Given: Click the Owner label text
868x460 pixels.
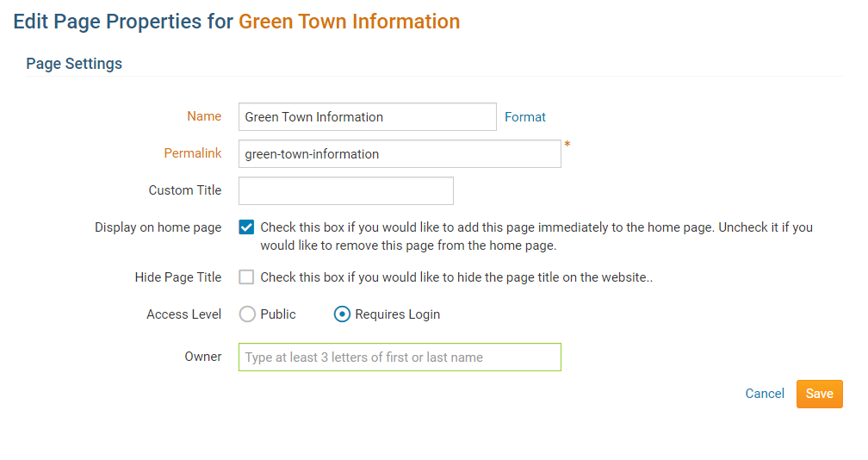Looking at the screenshot, I should coord(203,357).
